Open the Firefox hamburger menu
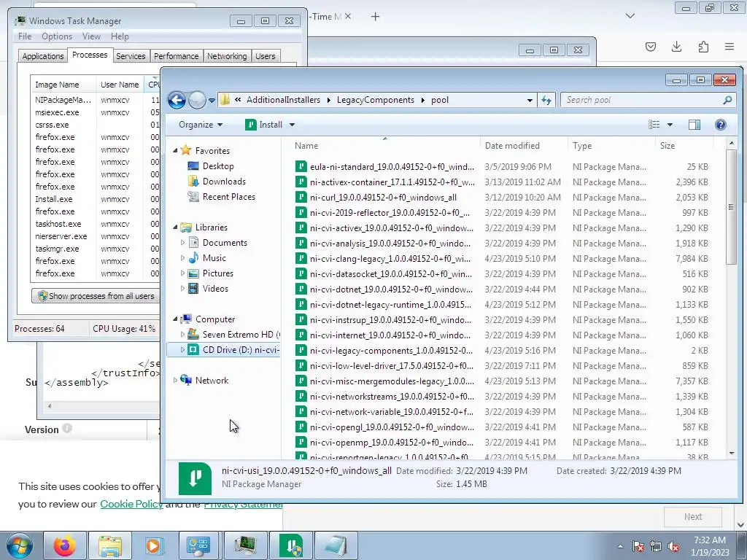This screenshot has height=560, width=747. (x=729, y=47)
